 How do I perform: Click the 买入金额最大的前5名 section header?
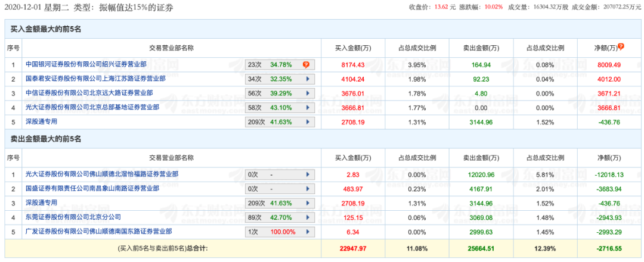[45, 28]
